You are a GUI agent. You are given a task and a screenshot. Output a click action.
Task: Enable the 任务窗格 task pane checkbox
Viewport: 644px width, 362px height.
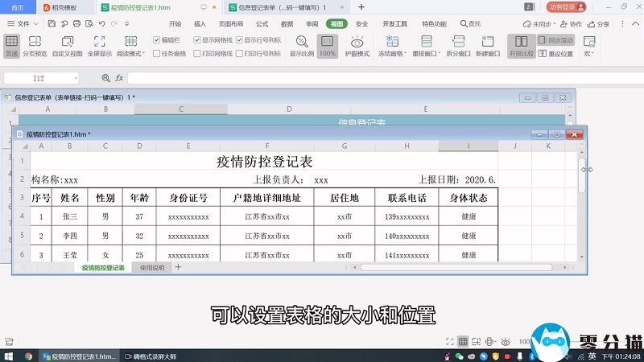157,54
